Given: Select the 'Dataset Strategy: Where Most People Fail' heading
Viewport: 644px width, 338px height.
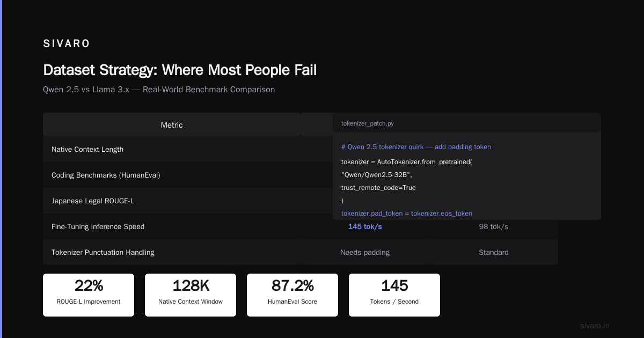Looking at the screenshot, I should [180, 70].
